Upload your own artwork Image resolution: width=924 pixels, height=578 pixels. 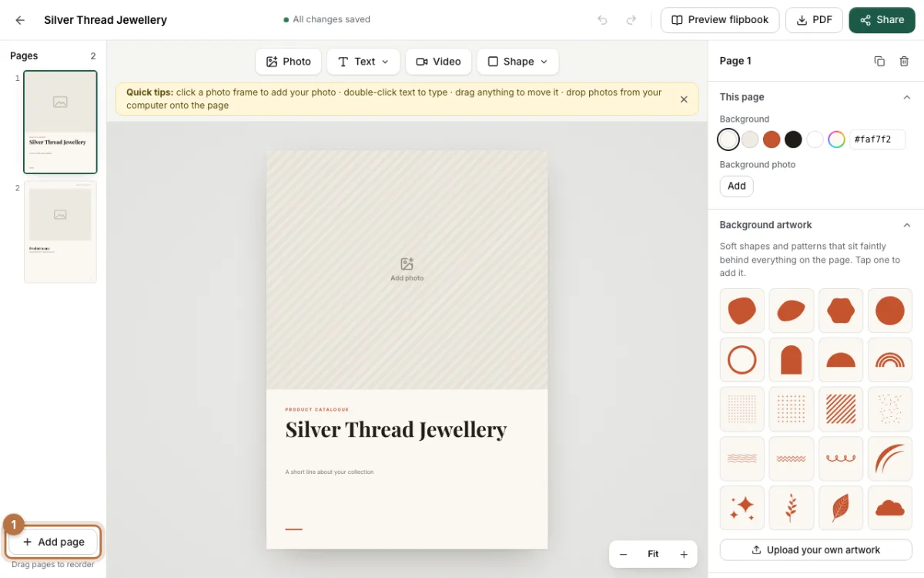(x=816, y=549)
